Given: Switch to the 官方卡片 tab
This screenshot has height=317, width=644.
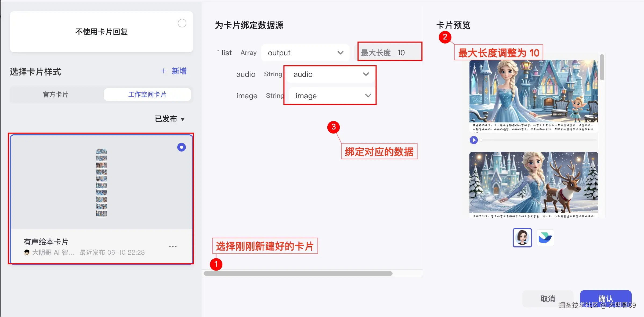Looking at the screenshot, I should click(56, 95).
